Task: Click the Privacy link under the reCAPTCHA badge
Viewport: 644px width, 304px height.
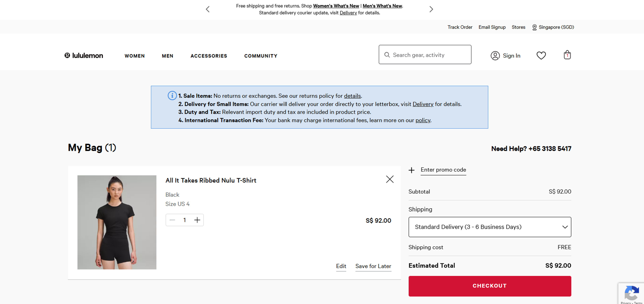Action: pos(626,302)
